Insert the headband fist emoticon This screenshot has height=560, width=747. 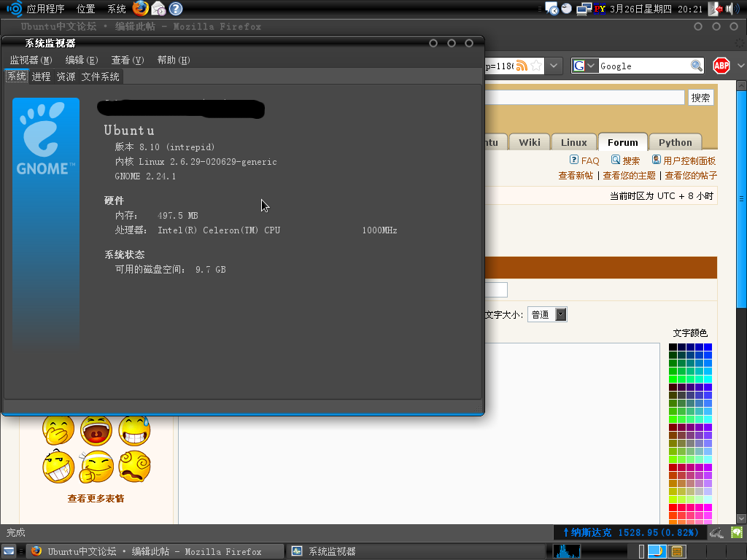[x=96, y=467]
